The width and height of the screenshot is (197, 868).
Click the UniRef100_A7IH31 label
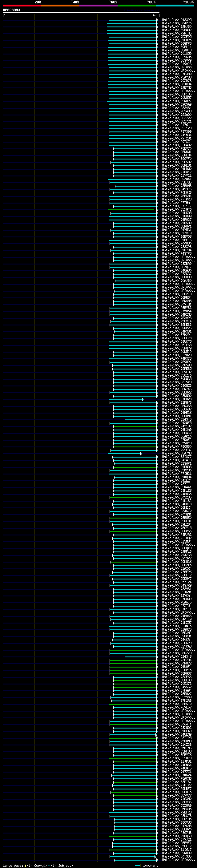click(x=177, y=474)
